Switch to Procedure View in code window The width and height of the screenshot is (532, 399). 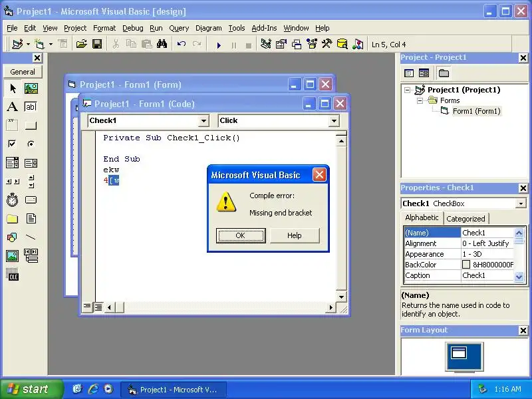coord(87,307)
